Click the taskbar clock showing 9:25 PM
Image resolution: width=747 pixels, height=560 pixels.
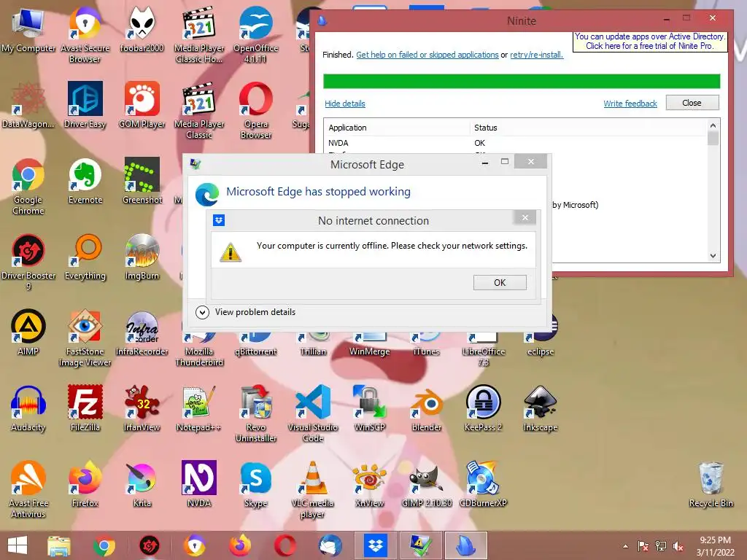715,546
